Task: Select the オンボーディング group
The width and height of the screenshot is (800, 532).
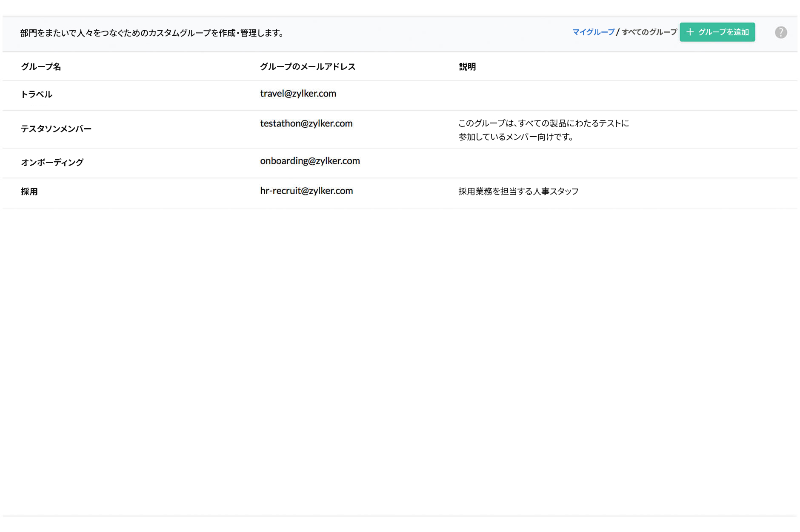Action: coord(52,162)
